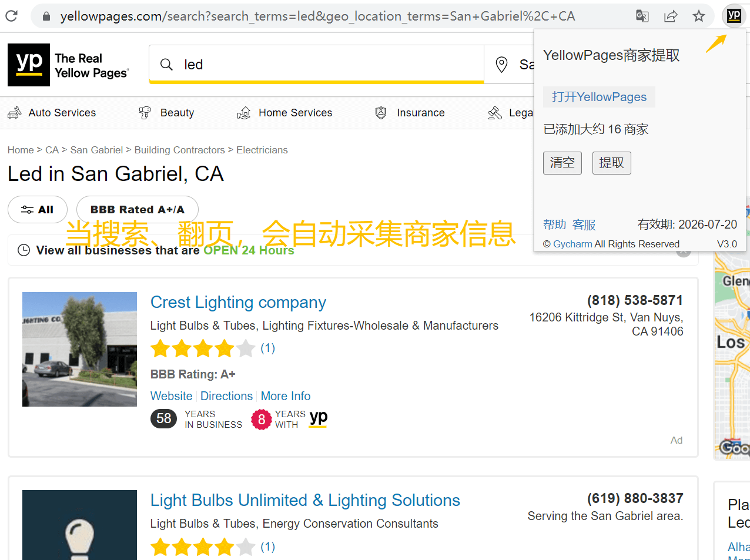Click the search magnifier icon

pyautogui.click(x=167, y=65)
